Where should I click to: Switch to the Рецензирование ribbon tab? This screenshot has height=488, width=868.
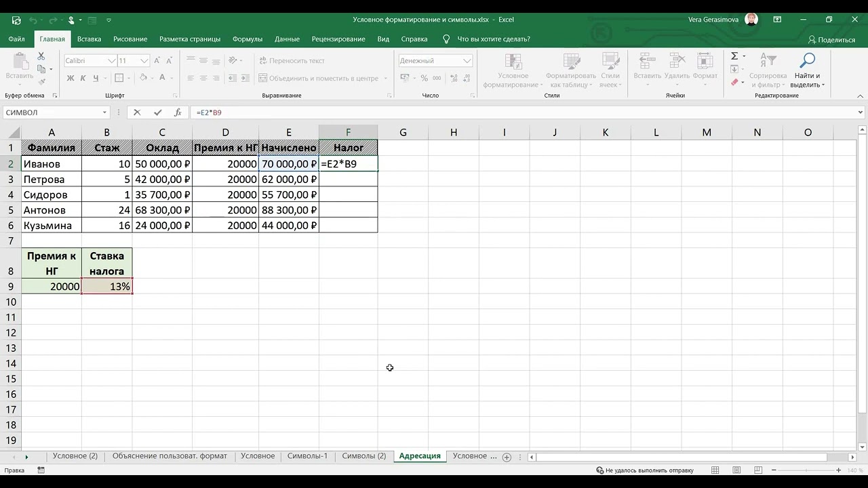(x=338, y=39)
